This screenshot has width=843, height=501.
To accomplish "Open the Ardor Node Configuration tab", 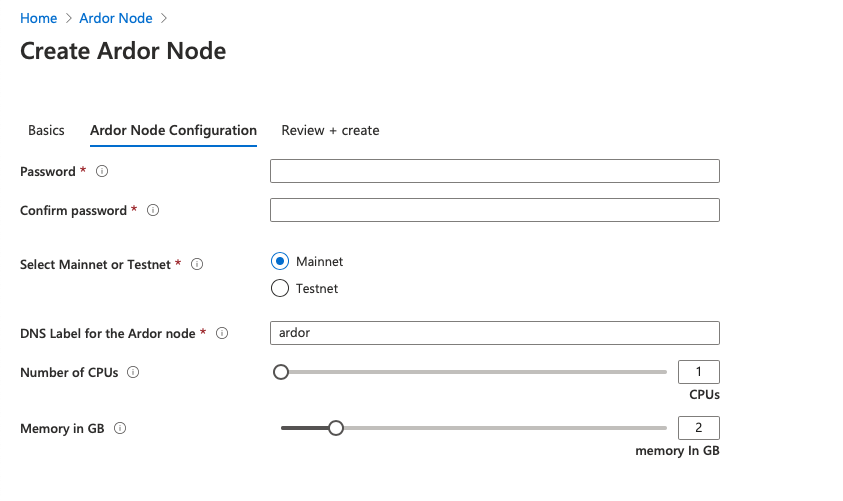I will click(173, 131).
